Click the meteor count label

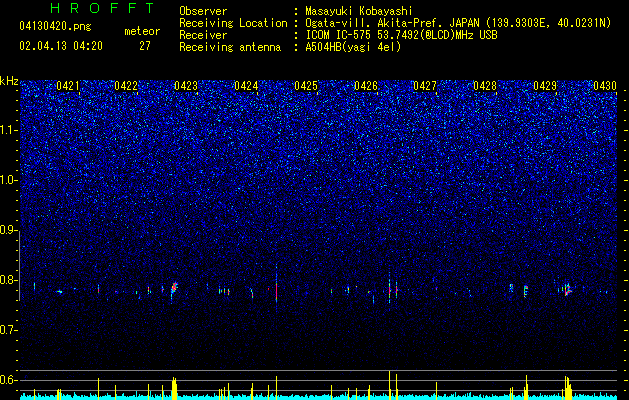click(x=142, y=31)
